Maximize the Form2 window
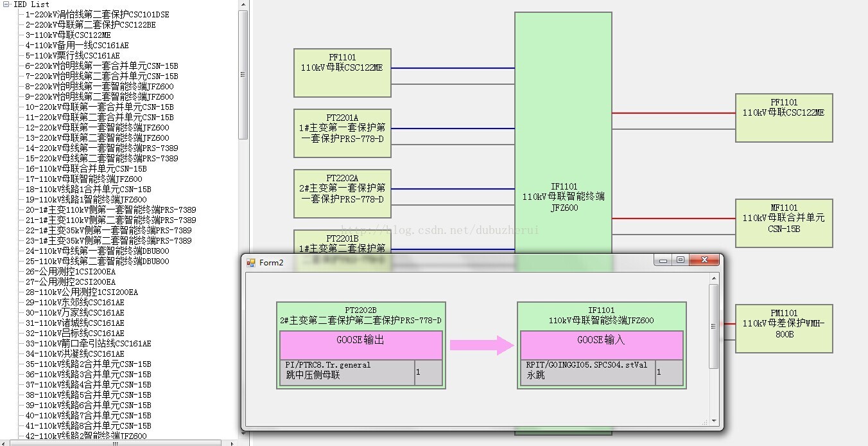868x446 pixels. 680,260
